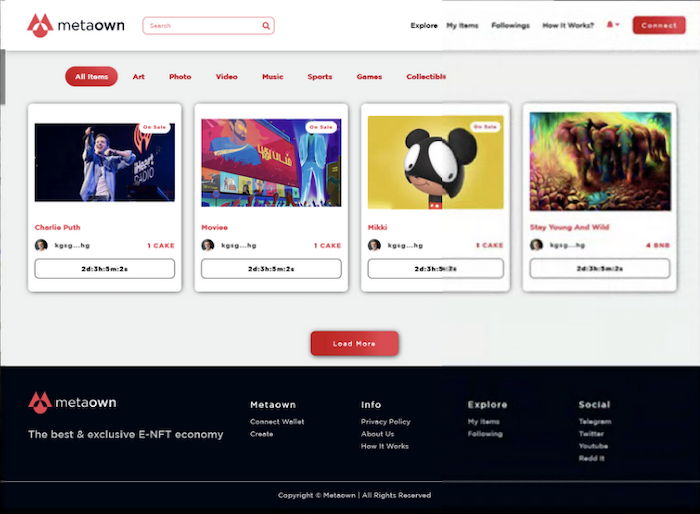This screenshot has height=514, width=700.
Task: Open Explore in the top navigation
Action: pyautogui.click(x=424, y=25)
